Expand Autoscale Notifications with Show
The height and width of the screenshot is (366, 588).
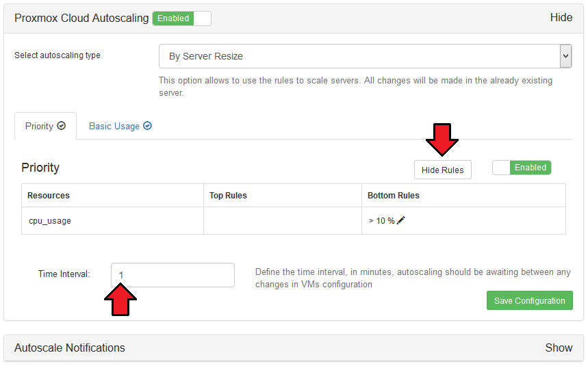(559, 348)
